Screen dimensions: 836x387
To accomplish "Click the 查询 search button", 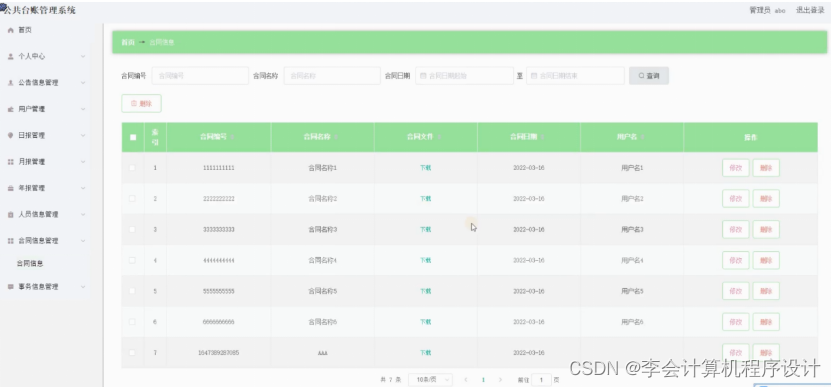I will [x=649, y=76].
